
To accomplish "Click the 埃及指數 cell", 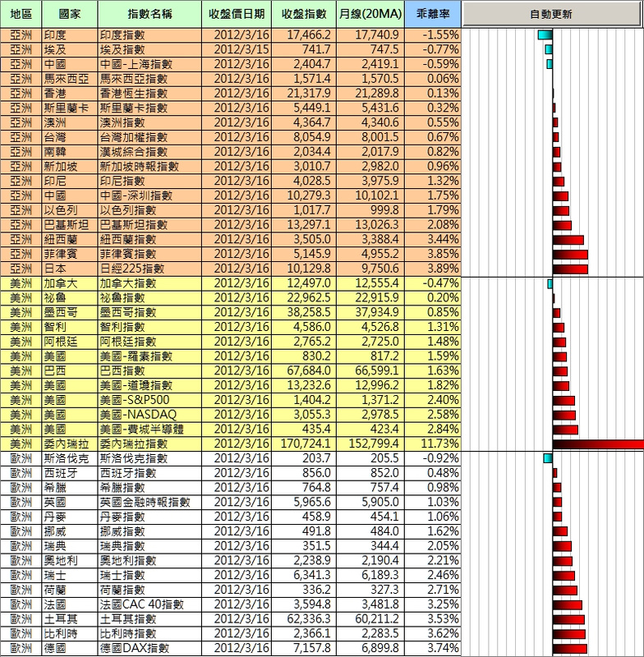I will click(x=149, y=50).
